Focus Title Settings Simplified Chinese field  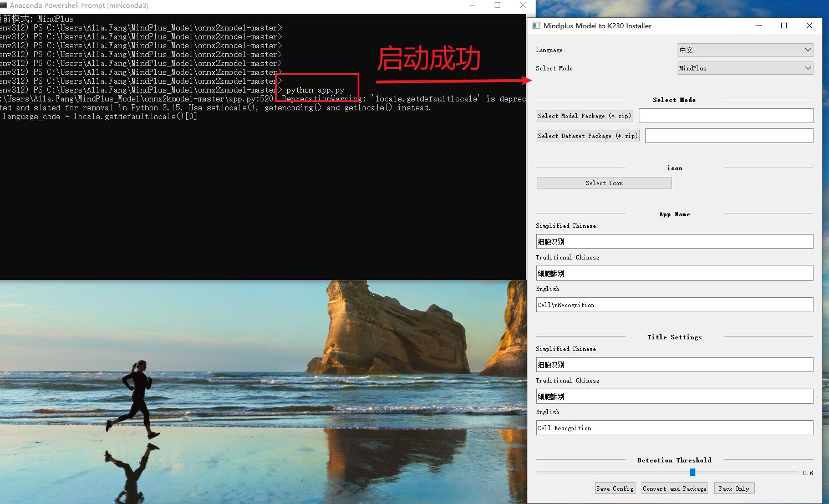click(x=674, y=365)
